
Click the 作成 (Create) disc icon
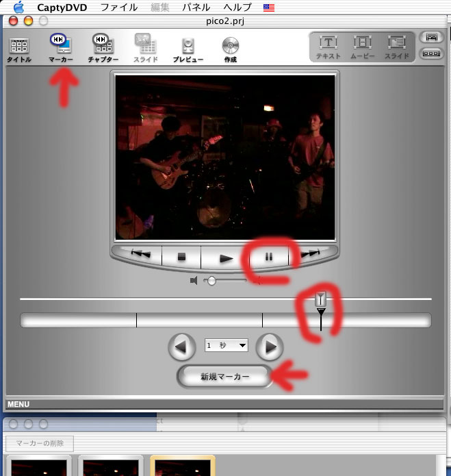coord(230,47)
